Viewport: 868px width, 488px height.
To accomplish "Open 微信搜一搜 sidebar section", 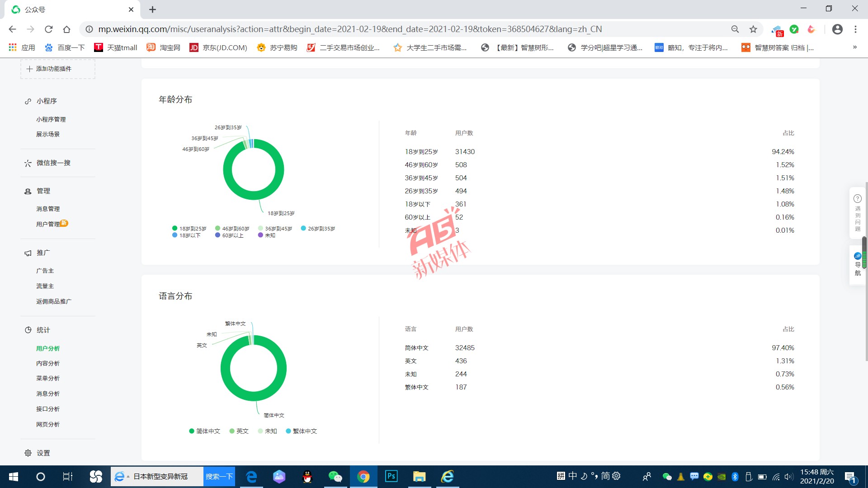I will (x=48, y=163).
